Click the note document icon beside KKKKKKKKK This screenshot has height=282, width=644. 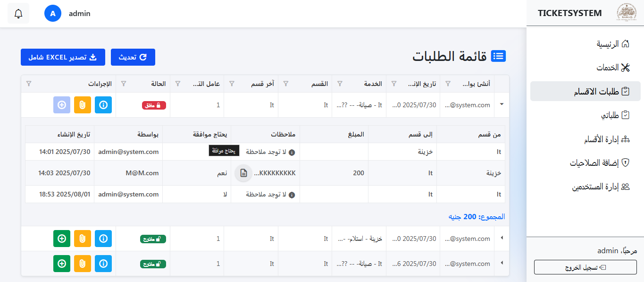pyautogui.click(x=243, y=173)
